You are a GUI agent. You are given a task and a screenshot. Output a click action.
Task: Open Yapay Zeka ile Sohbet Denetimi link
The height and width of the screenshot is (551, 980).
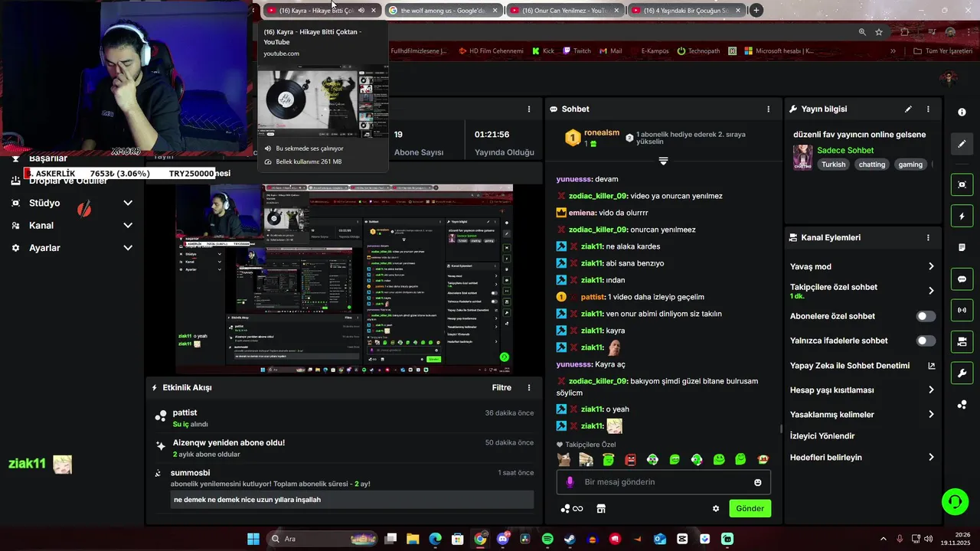(x=862, y=366)
